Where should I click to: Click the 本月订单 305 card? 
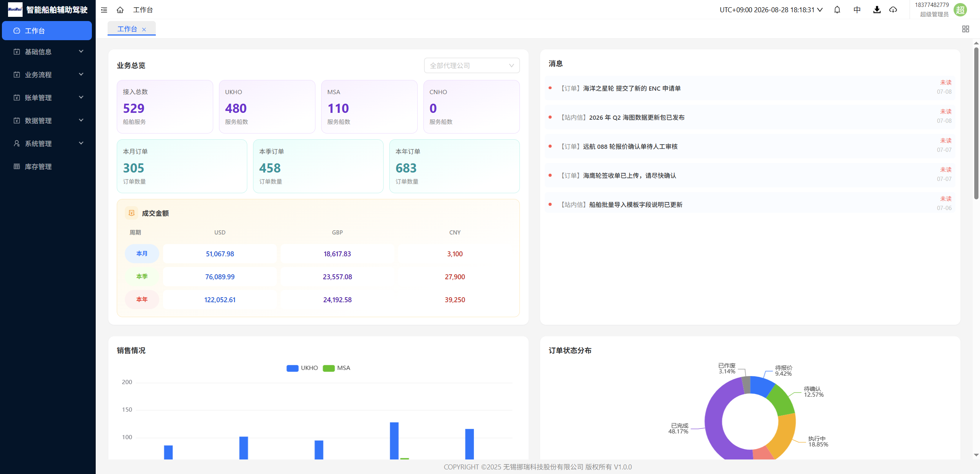click(182, 166)
